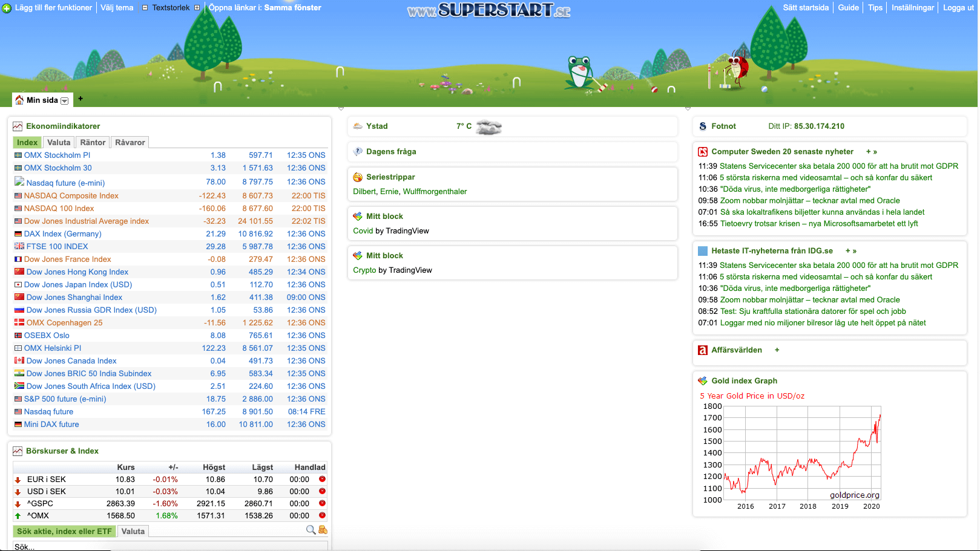Open the Mini DAX future link
Screen dimensions: 980x551
pyautogui.click(x=51, y=425)
